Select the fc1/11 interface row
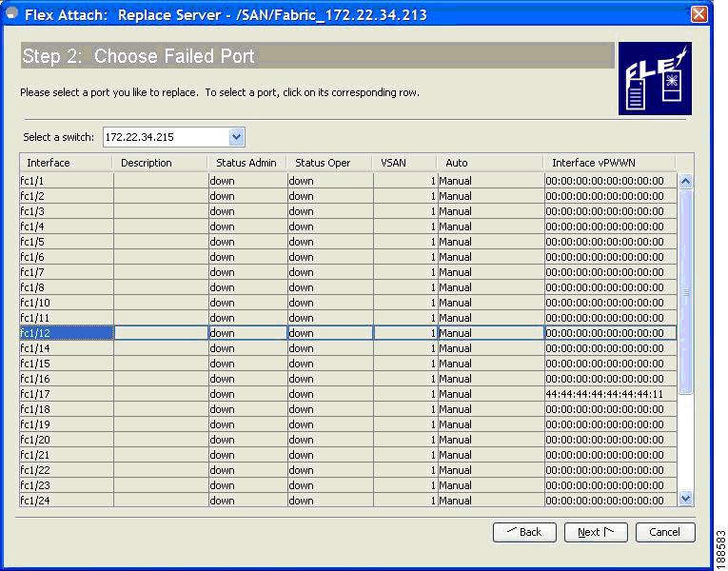728x571 pixels. 348,318
